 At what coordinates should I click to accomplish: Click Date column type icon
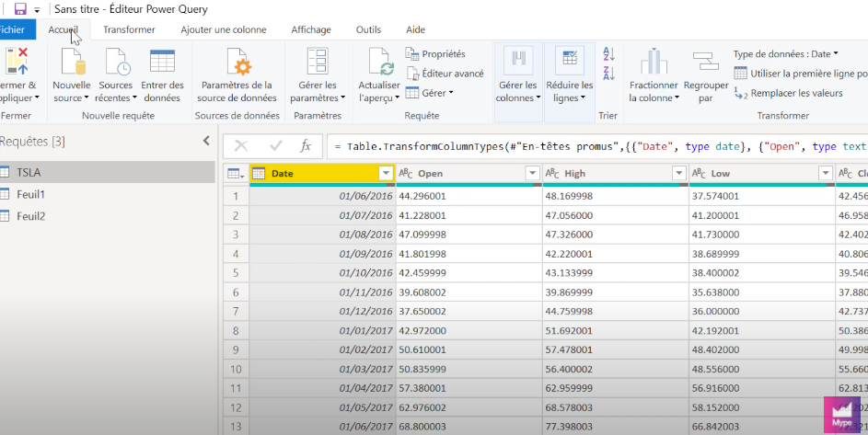[x=259, y=174]
